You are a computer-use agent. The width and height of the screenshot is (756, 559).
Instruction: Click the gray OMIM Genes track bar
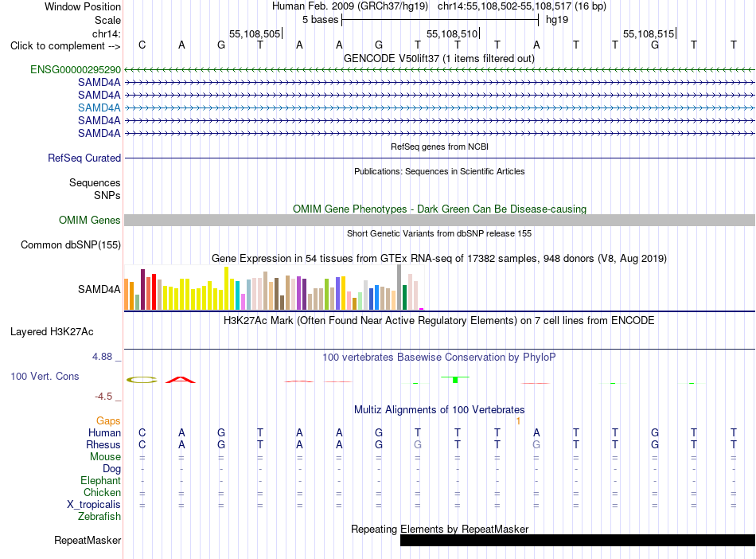coord(439,221)
